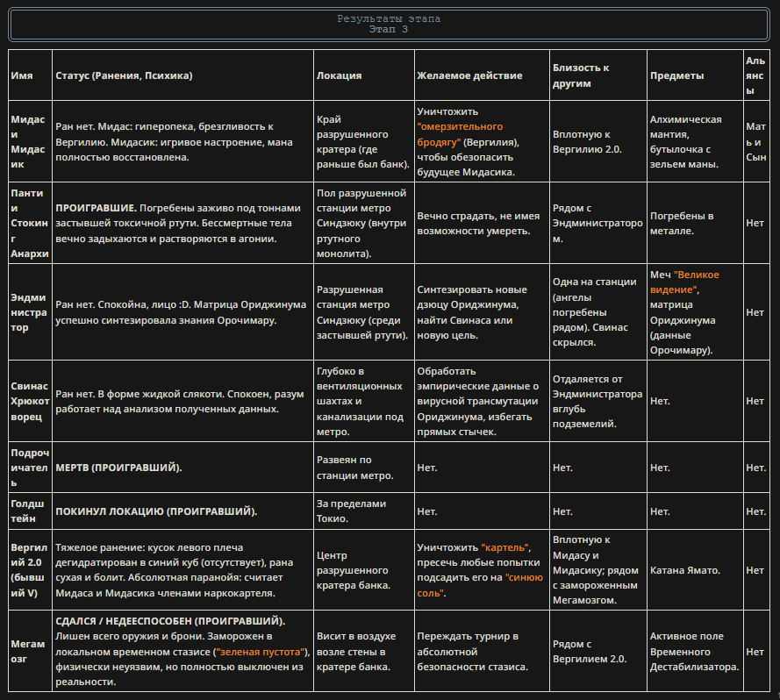Click the location cell 'Глубоко в вентиляционных шахтах'
Screen dimensions: 780x700
pos(364,401)
